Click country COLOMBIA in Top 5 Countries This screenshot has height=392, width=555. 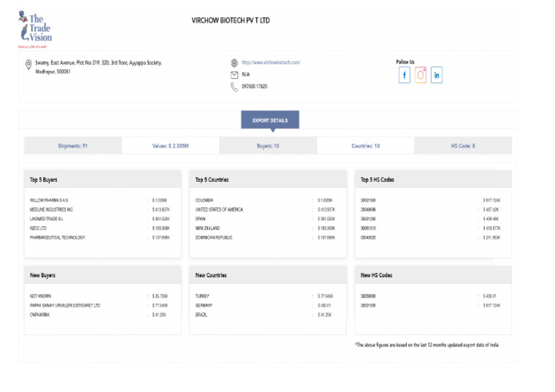pos(205,200)
